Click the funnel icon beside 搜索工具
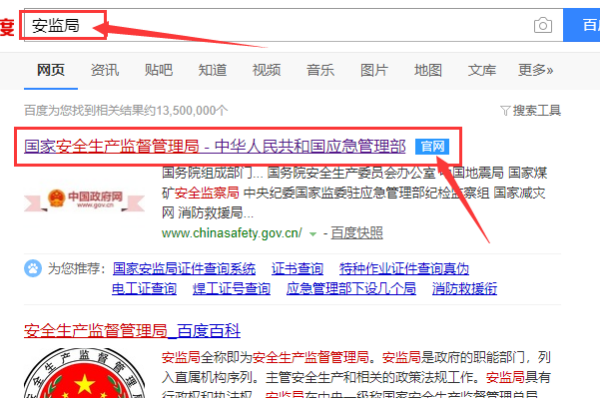Viewport: 600px width, 398px height. pos(505,111)
